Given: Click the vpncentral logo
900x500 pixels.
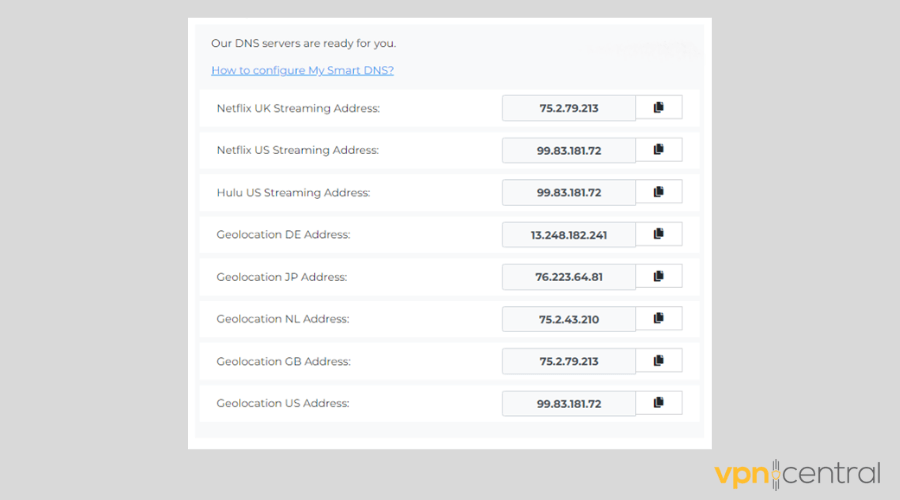Looking at the screenshot, I should tap(797, 473).
